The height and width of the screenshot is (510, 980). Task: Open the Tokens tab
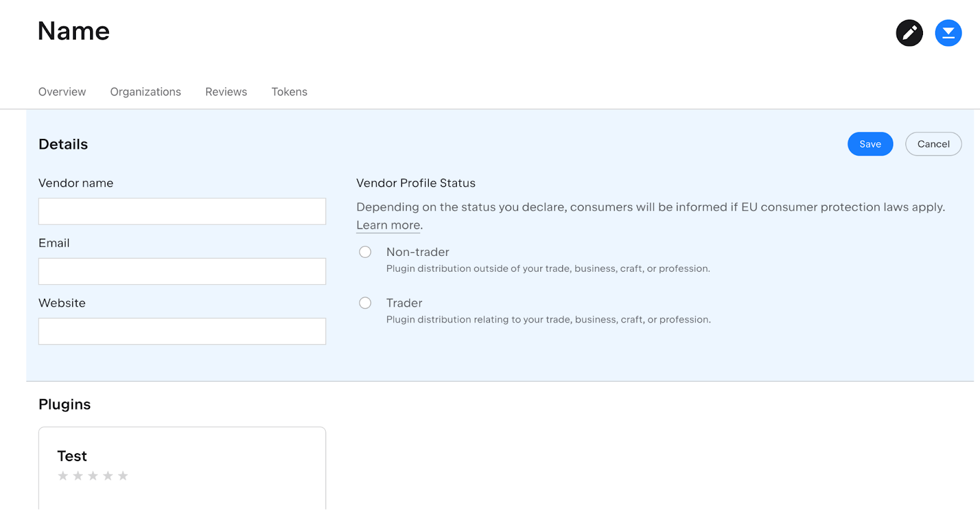click(x=289, y=92)
